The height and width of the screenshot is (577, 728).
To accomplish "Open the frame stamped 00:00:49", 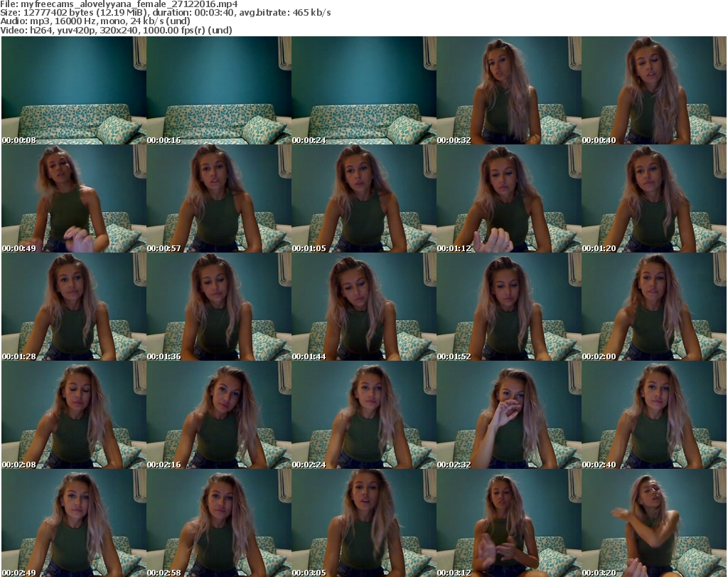I will (x=74, y=198).
